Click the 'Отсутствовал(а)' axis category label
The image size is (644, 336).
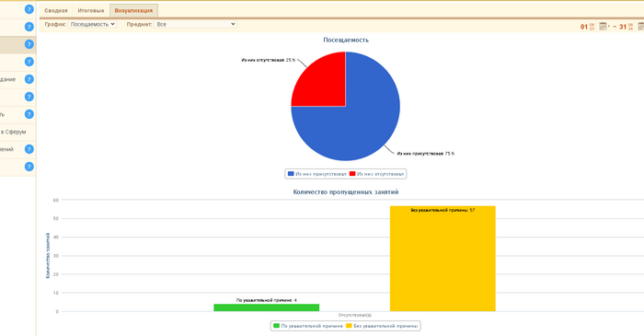point(355,315)
